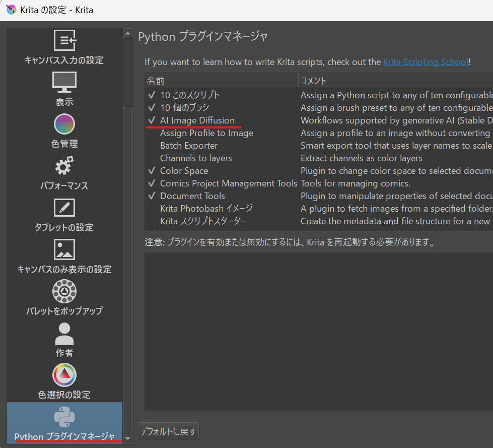Select 'Tools for managing comics.' comment
The width and height of the screenshot is (493, 448).
[356, 183]
